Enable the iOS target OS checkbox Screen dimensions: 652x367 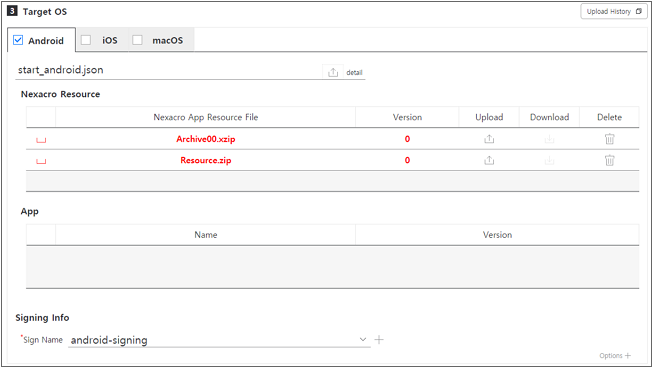point(86,40)
